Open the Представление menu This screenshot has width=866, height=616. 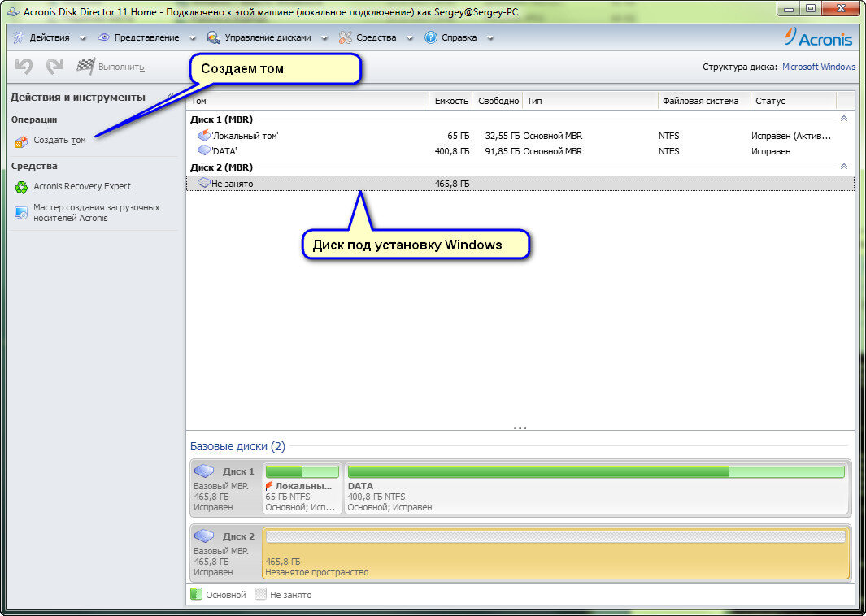(x=147, y=37)
